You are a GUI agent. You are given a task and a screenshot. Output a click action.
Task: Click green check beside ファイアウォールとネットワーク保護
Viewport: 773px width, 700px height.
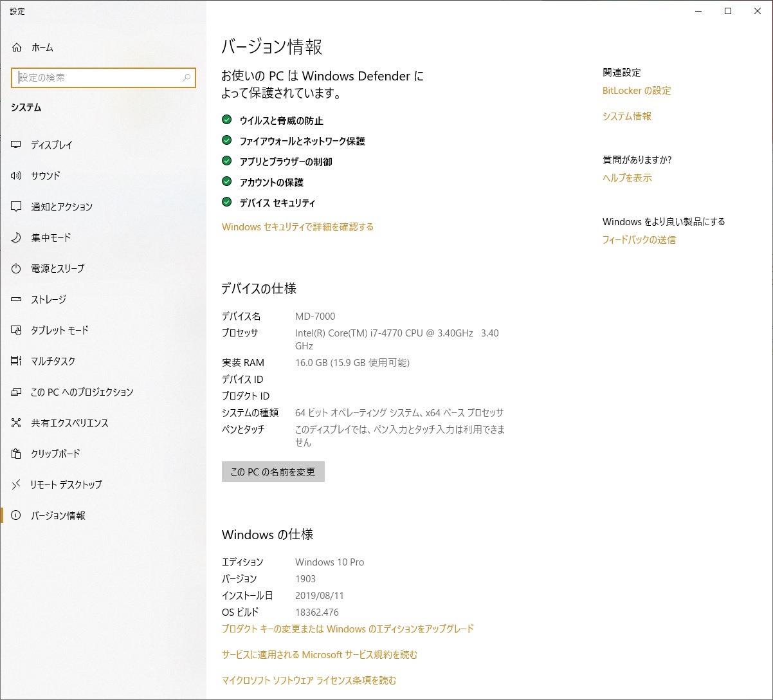pos(226,140)
